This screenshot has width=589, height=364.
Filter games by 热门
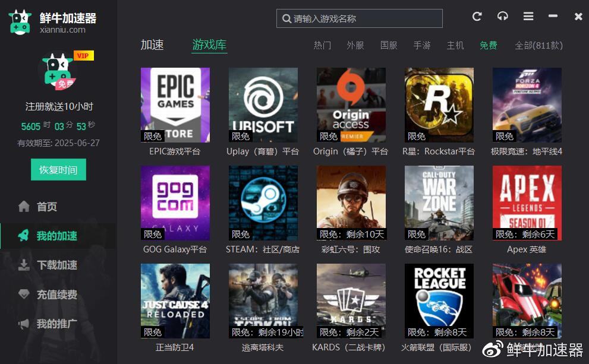click(322, 45)
